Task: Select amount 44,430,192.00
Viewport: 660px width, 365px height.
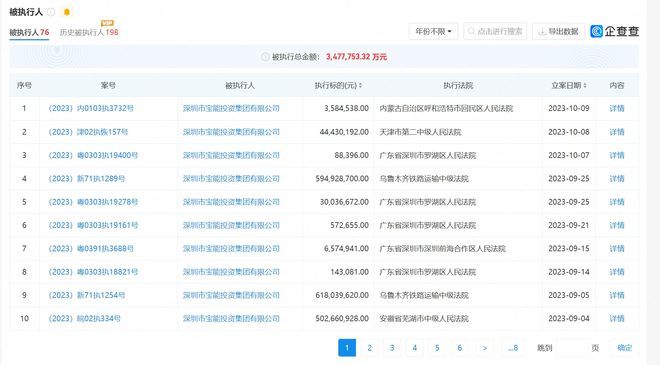Action: (344, 132)
